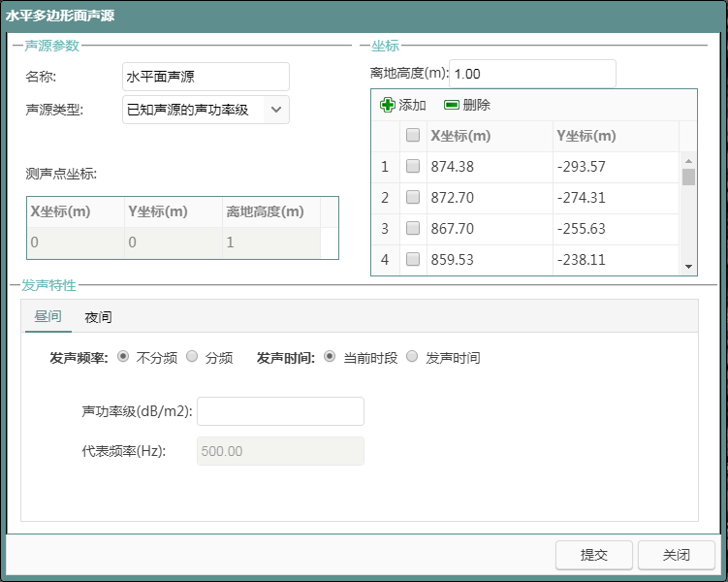Toggle the select-all checkbox in table header
This screenshot has width=728, height=582.
pyautogui.click(x=413, y=136)
